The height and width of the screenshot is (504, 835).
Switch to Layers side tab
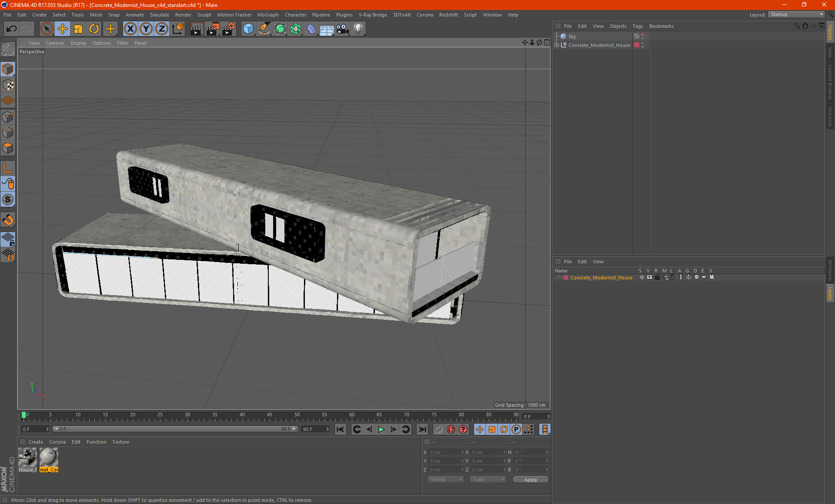click(x=830, y=293)
